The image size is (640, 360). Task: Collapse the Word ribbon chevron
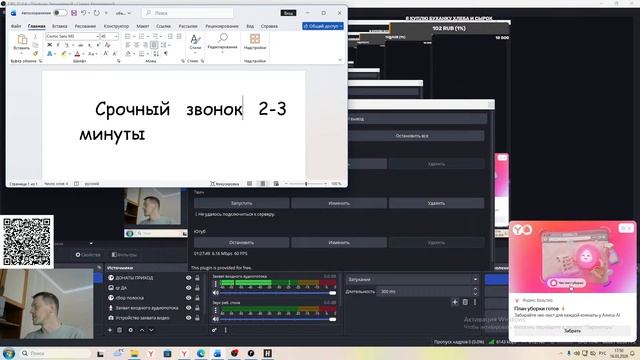pos(340,60)
